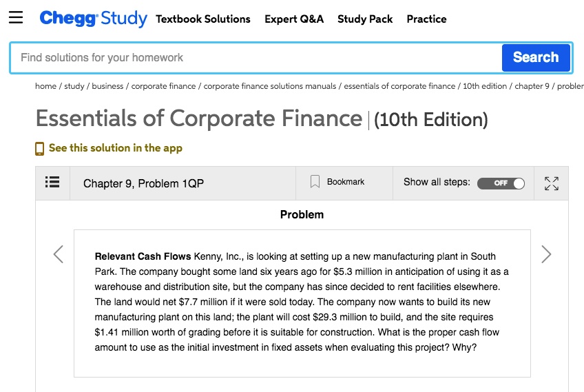Open chapter 9 breadcrumb link

532,86
